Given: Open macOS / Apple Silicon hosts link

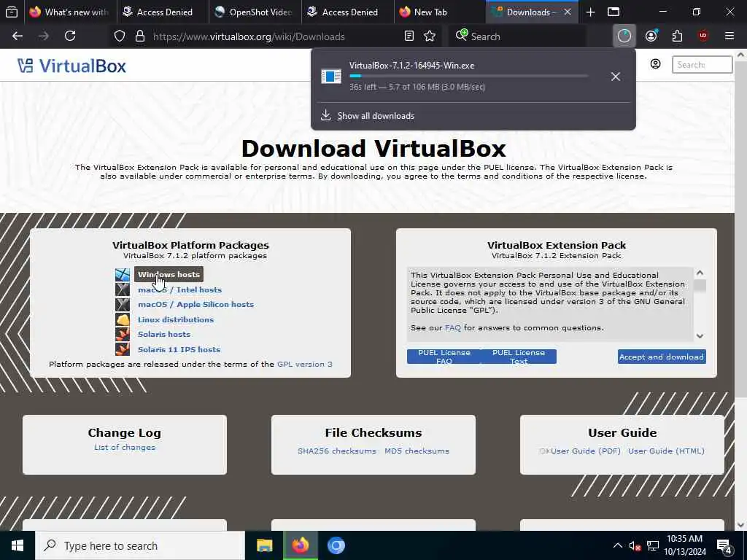Looking at the screenshot, I should tap(196, 304).
